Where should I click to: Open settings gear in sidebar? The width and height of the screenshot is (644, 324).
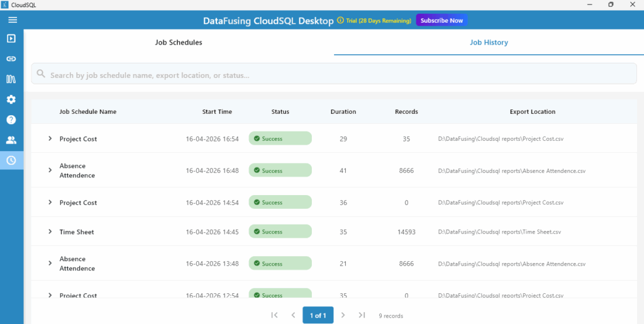pos(11,99)
